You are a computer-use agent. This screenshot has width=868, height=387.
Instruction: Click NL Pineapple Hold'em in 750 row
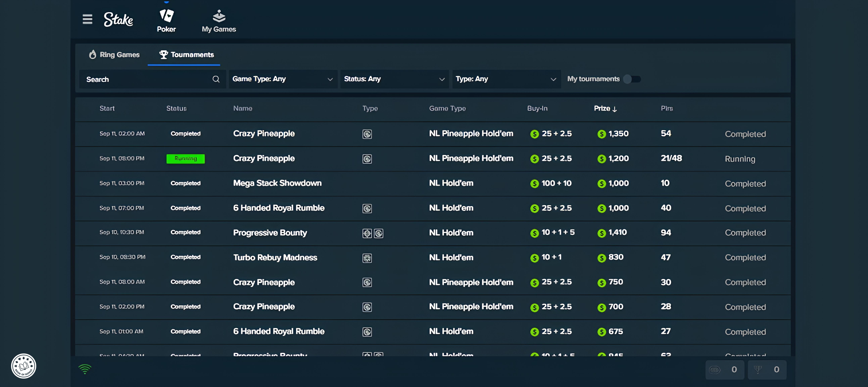[x=471, y=282]
